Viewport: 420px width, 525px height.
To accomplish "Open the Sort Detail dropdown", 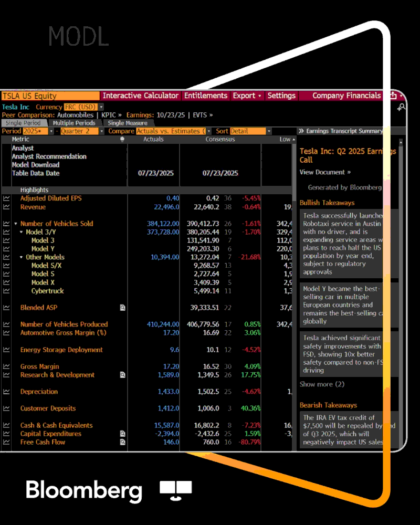I will 269,131.
